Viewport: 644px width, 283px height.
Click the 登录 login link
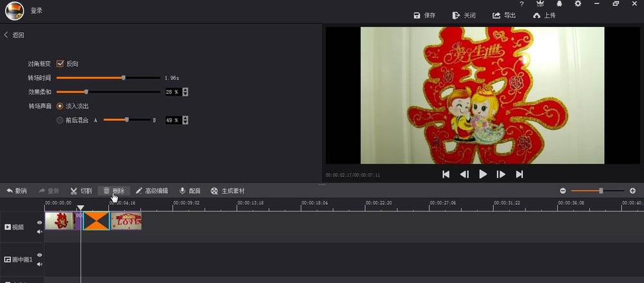[x=37, y=11]
